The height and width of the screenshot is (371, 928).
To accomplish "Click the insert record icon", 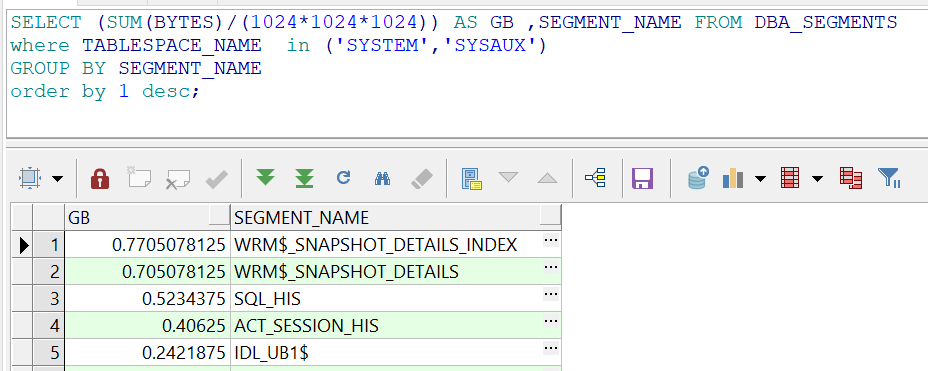I will tap(139, 178).
